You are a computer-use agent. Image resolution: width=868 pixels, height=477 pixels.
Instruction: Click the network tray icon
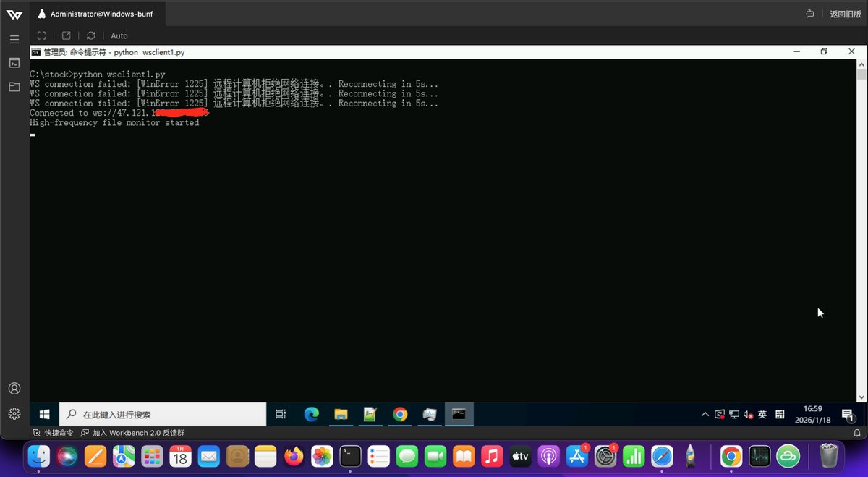pyautogui.click(x=733, y=414)
